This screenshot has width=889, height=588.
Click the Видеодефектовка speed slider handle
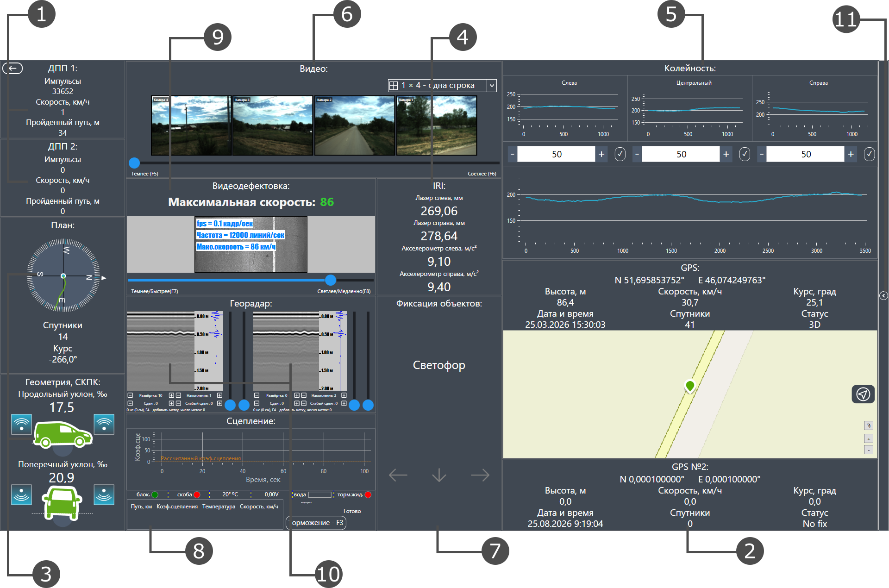click(330, 280)
